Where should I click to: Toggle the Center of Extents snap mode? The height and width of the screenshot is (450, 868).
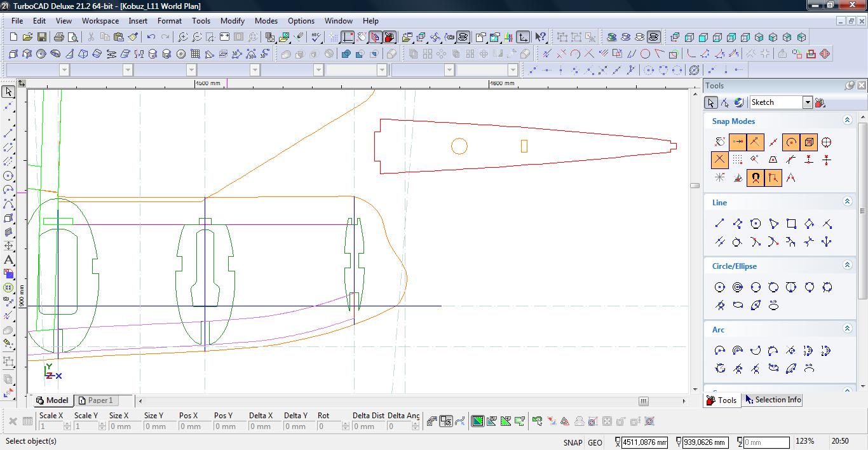click(x=809, y=142)
